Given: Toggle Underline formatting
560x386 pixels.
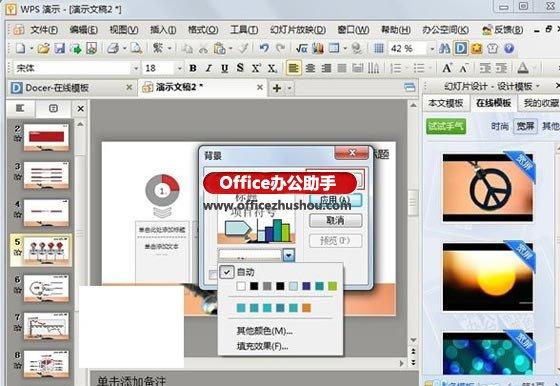Looking at the screenshot, I should click(224, 68).
